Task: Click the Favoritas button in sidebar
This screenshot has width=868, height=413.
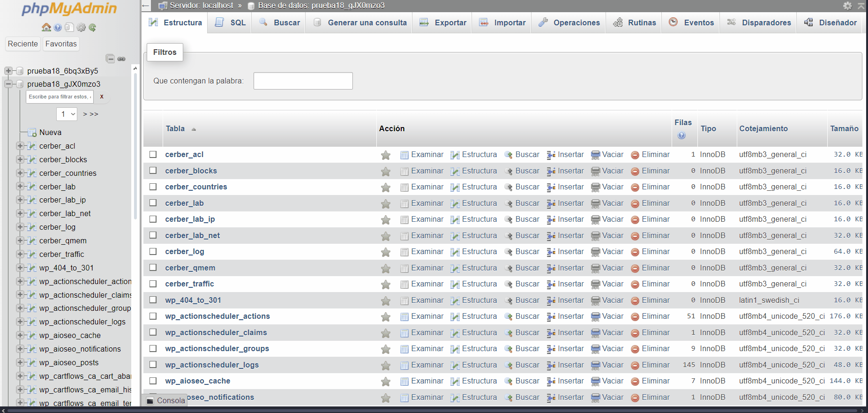Action: [x=61, y=44]
